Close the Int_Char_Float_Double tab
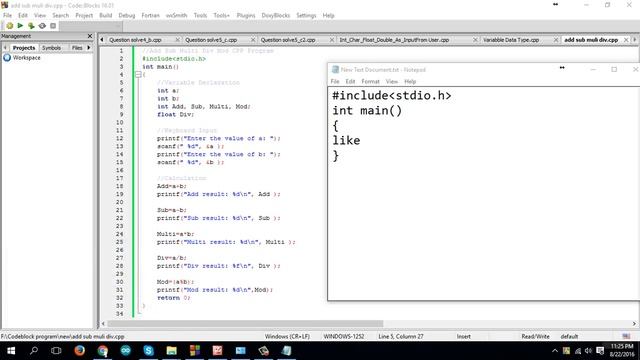The width and height of the screenshot is (640, 360). pyautogui.click(x=475, y=40)
